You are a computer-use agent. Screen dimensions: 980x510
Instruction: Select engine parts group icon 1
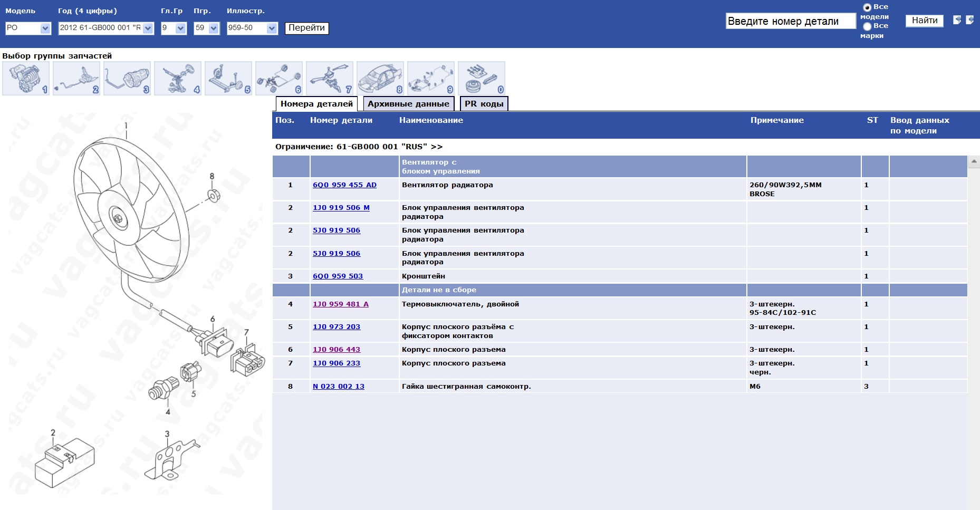pyautogui.click(x=26, y=78)
